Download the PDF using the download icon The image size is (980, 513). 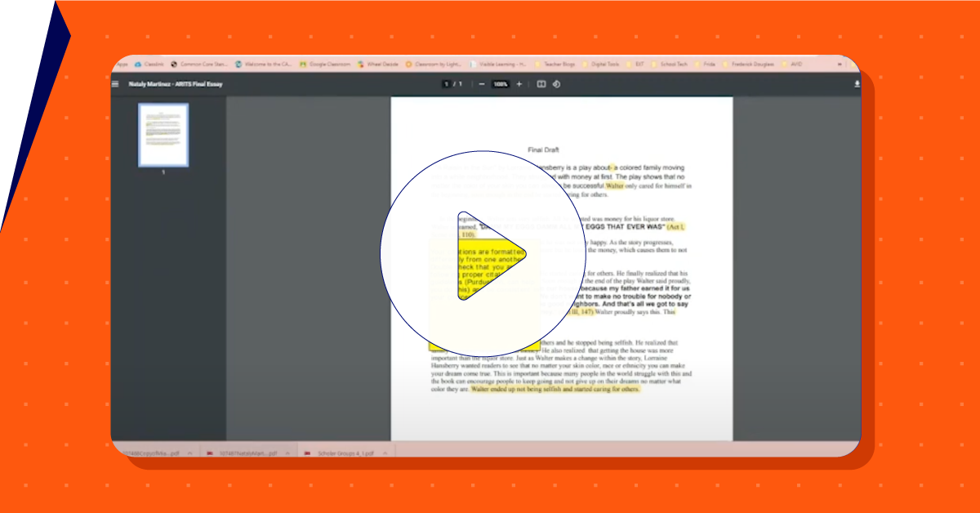click(857, 84)
